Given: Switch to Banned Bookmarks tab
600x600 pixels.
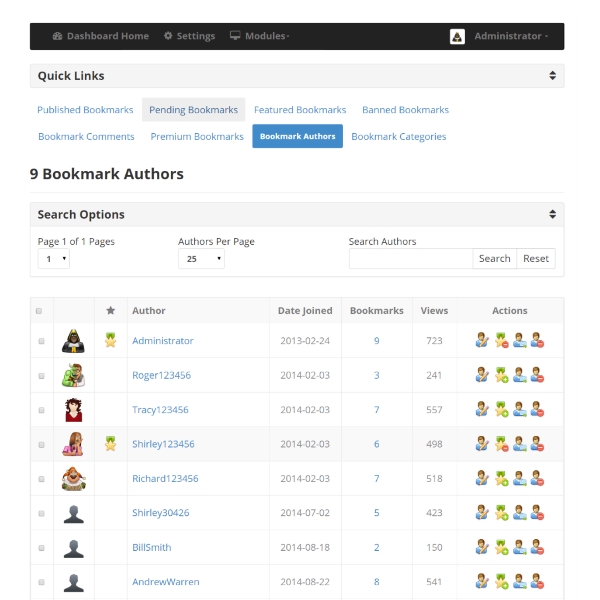Looking at the screenshot, I should click(x=405, y=110).
